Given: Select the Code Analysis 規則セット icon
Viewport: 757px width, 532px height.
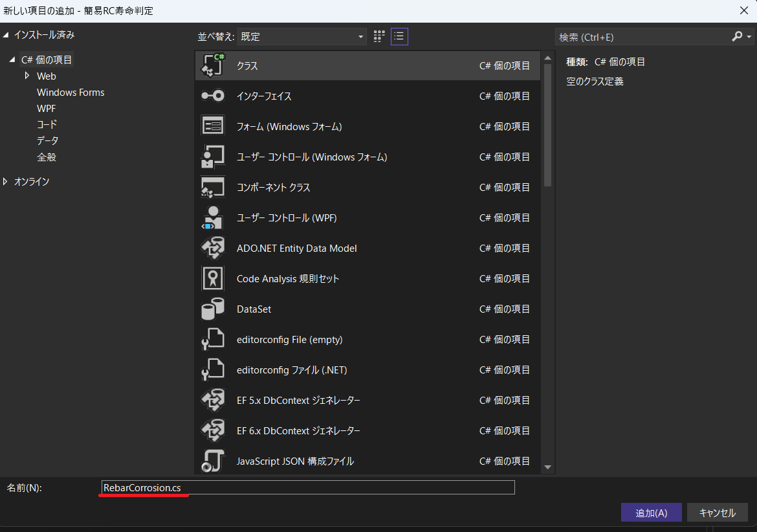Looking at the screenshot, I should point(213,278).
